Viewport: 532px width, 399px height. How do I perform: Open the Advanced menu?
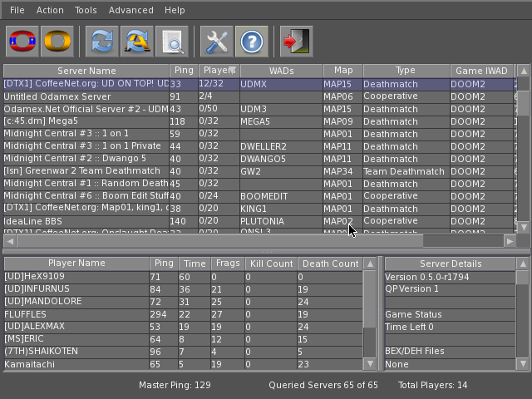[x=131, y=10]
